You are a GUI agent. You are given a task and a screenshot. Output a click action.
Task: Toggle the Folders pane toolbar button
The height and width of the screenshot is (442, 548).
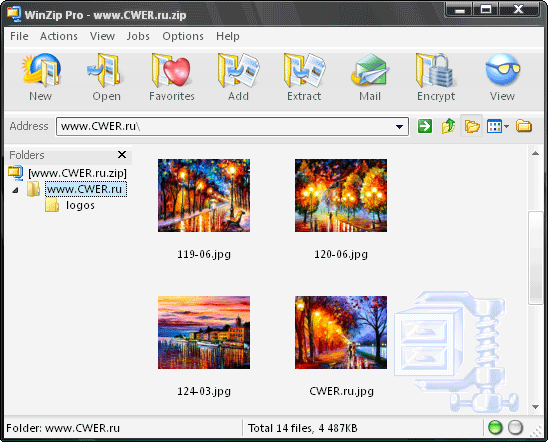[472, 126]
